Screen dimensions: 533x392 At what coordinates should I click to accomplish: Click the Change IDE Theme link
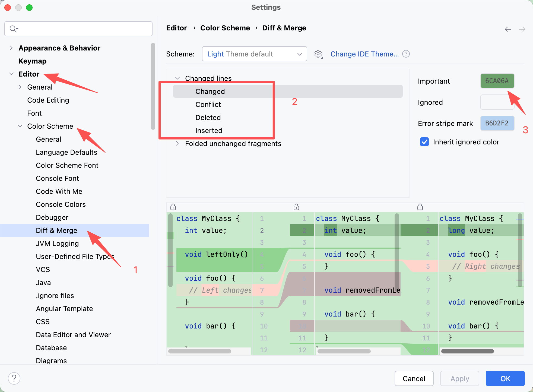tap(364, 54)
